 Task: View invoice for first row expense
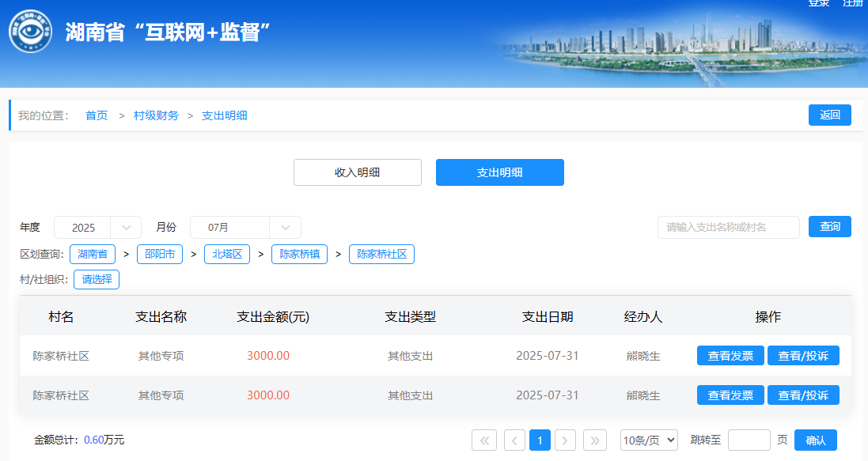[x=730, y=356]
